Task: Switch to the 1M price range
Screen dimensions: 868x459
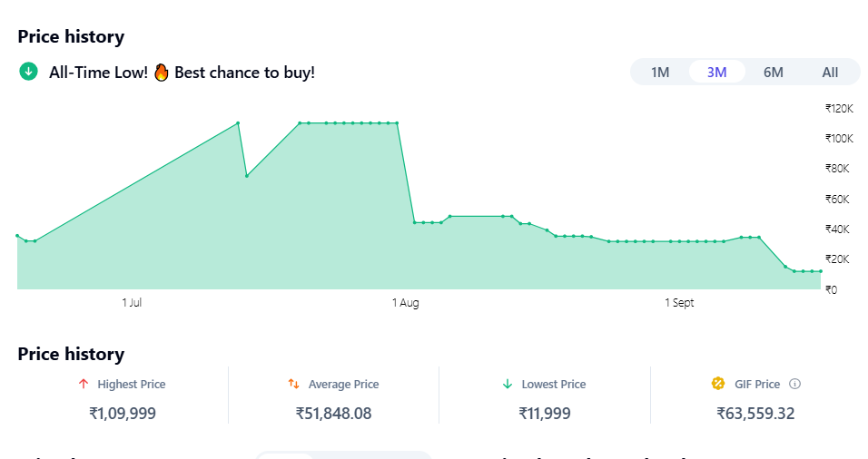Action: 660,73
